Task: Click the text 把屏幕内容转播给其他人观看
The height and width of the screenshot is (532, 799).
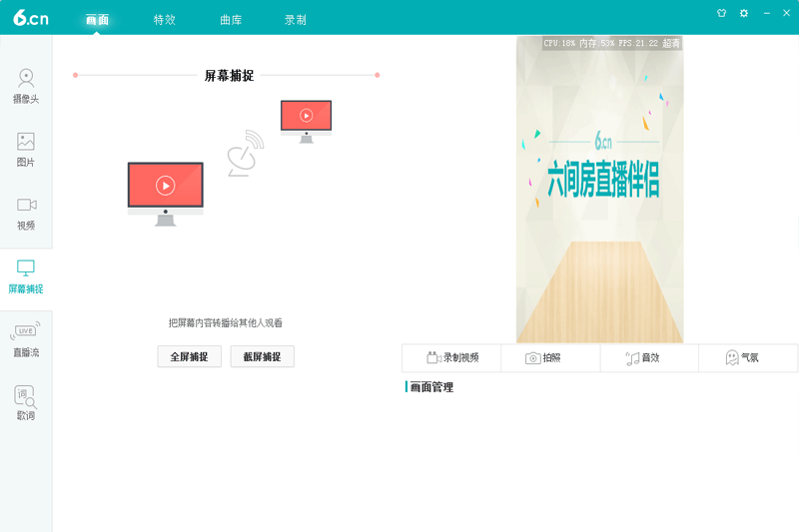Action: 226,322
